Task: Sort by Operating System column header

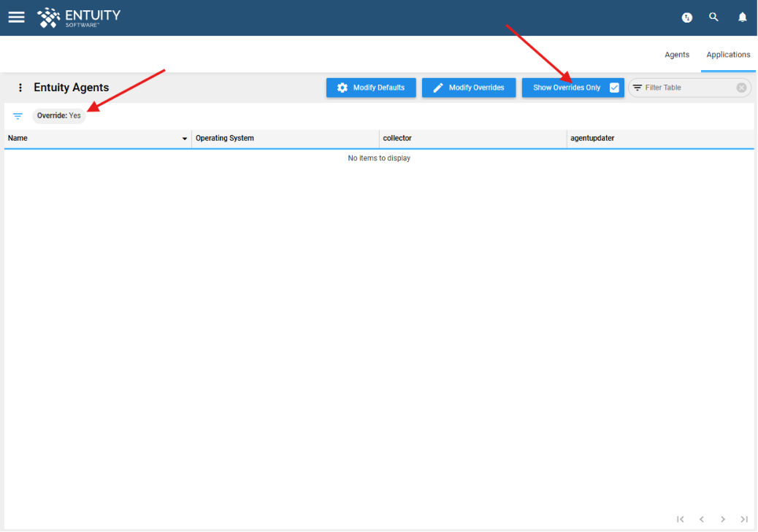Action: (x=286, y=138)
